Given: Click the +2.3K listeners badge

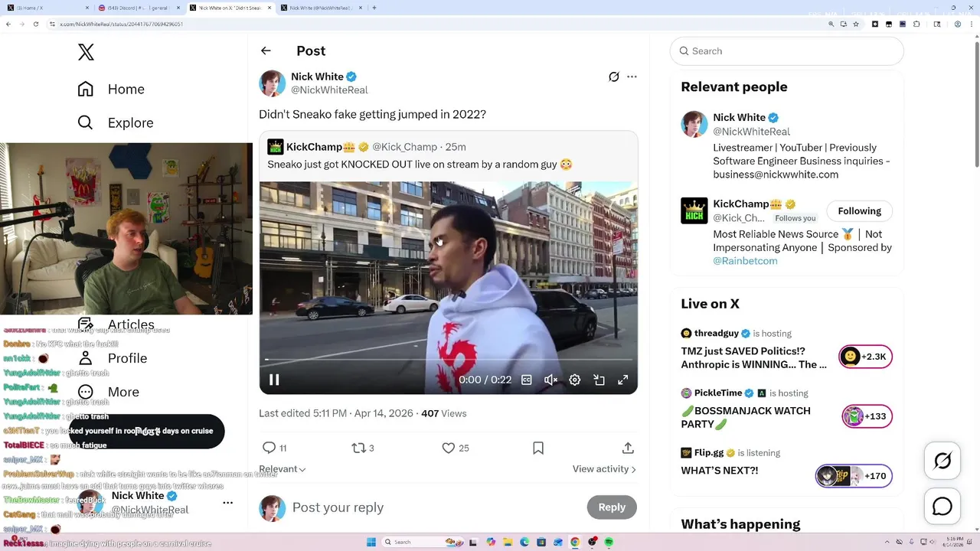Looking at the screenshot, I should [x=866, y=357].
